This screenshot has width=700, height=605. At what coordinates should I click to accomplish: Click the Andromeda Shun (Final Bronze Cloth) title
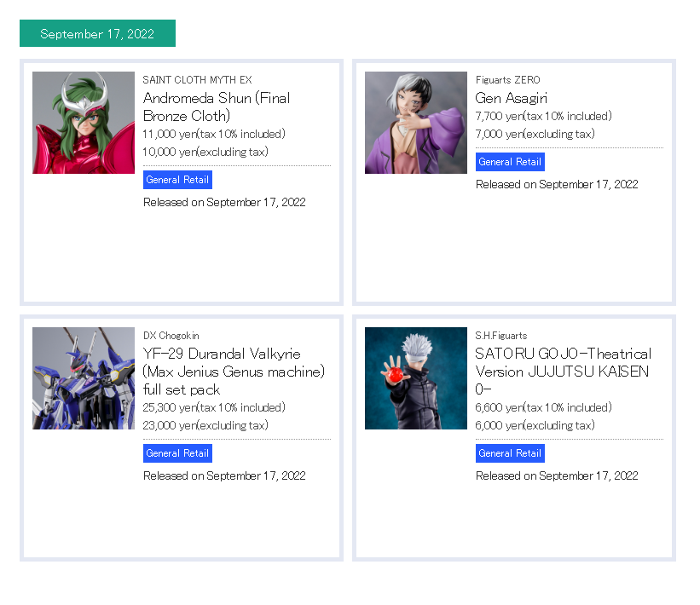click(x=217, y=107)
